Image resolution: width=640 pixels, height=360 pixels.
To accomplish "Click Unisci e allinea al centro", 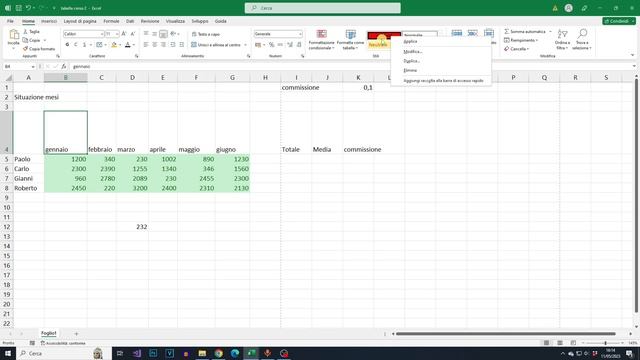I will coord(216,45).
